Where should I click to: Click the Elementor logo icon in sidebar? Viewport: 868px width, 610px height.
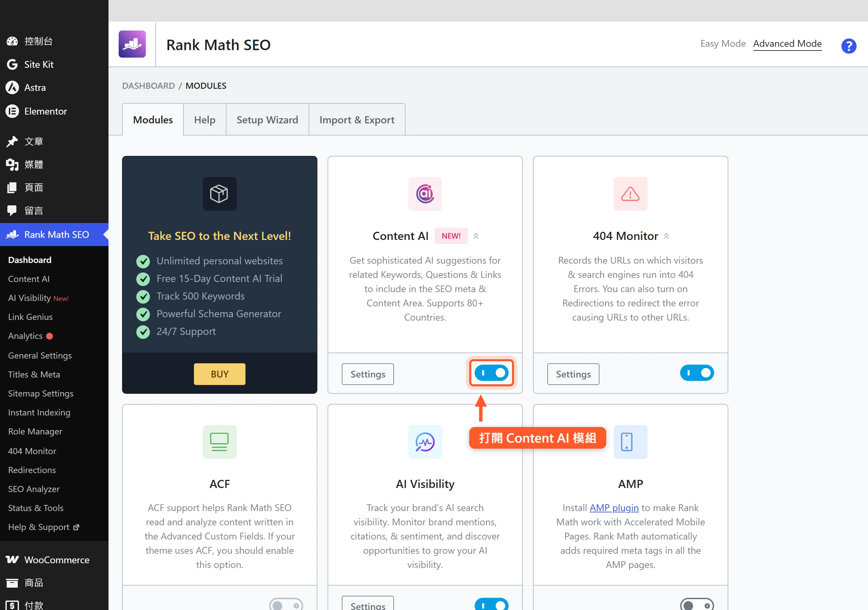[x=12, y=111]
